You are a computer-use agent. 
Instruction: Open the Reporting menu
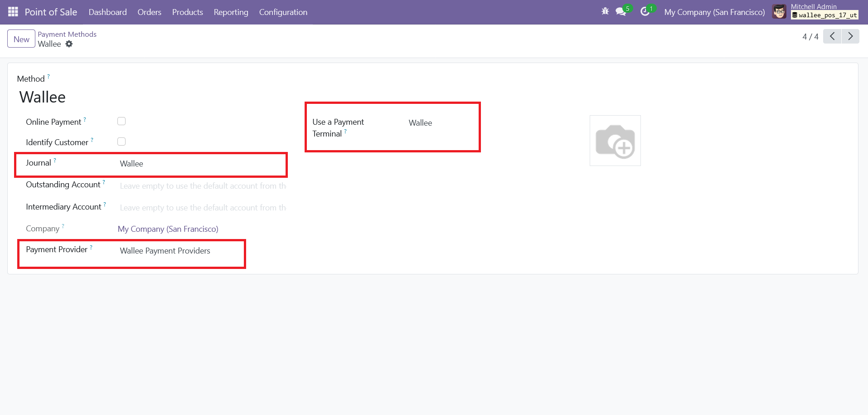[x=231, y=12]
